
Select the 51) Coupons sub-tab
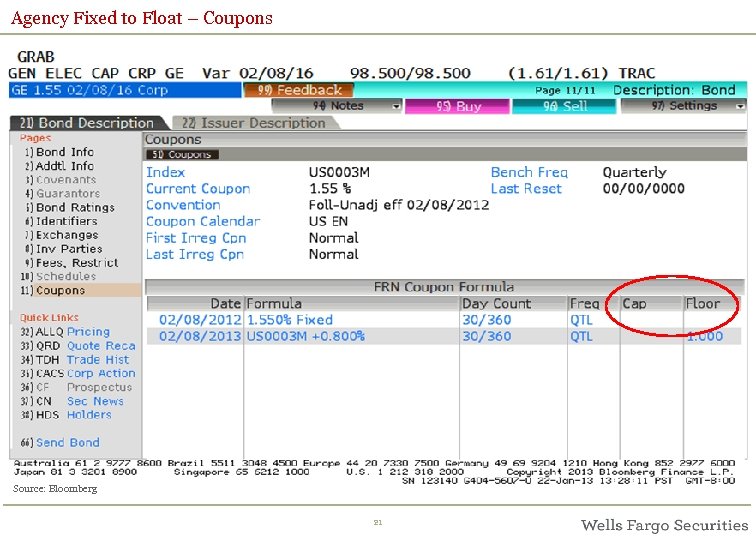pos(182,155)
